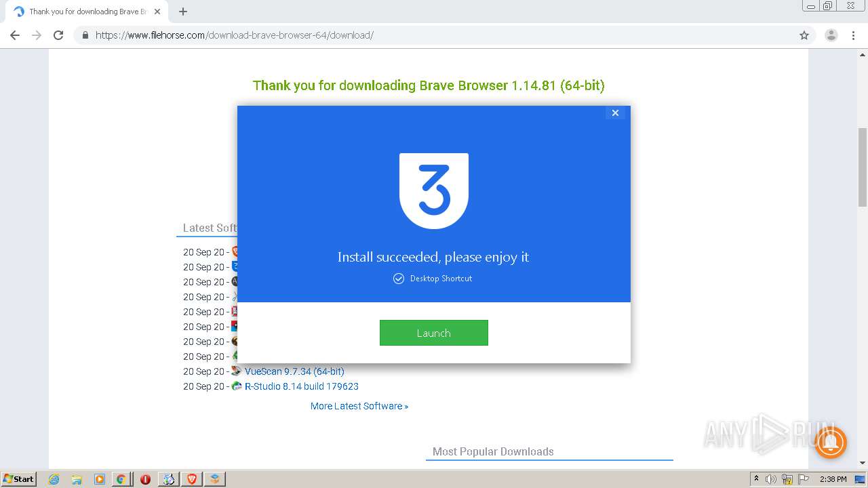Click the address bar URL
The image size is (868, 488).
[235, 35]
